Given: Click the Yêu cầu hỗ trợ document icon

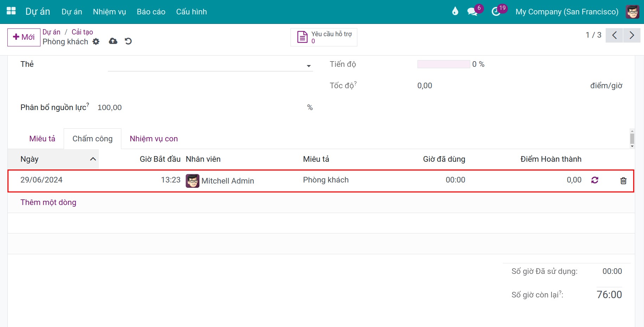Looking at the screenshot, I should point(302,37).
